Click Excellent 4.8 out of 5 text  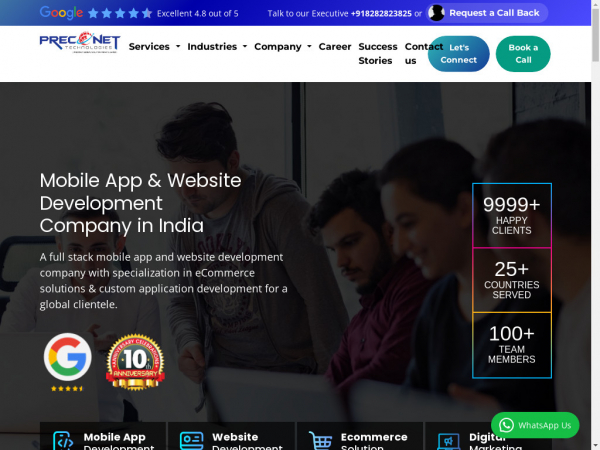coord(197,14)
